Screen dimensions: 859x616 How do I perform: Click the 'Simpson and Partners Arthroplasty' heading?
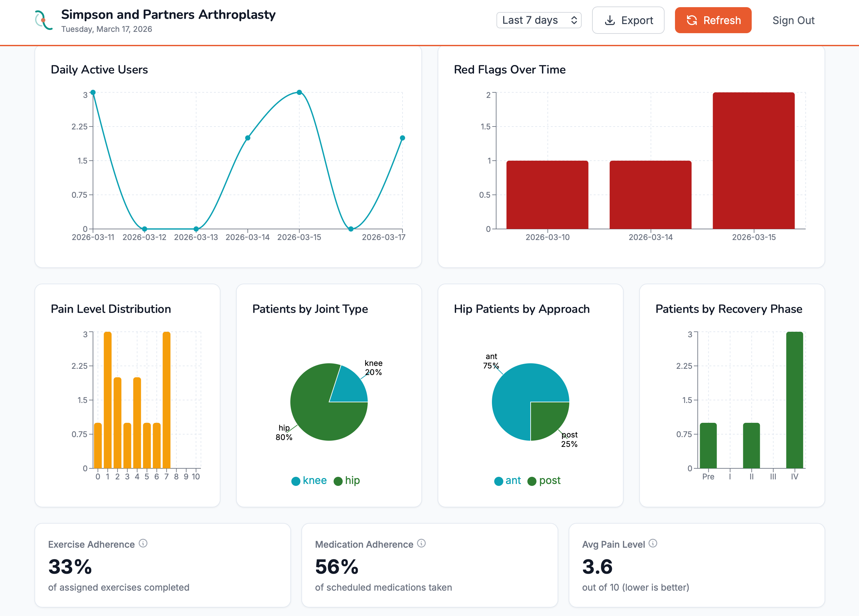[x=168, y=14]
